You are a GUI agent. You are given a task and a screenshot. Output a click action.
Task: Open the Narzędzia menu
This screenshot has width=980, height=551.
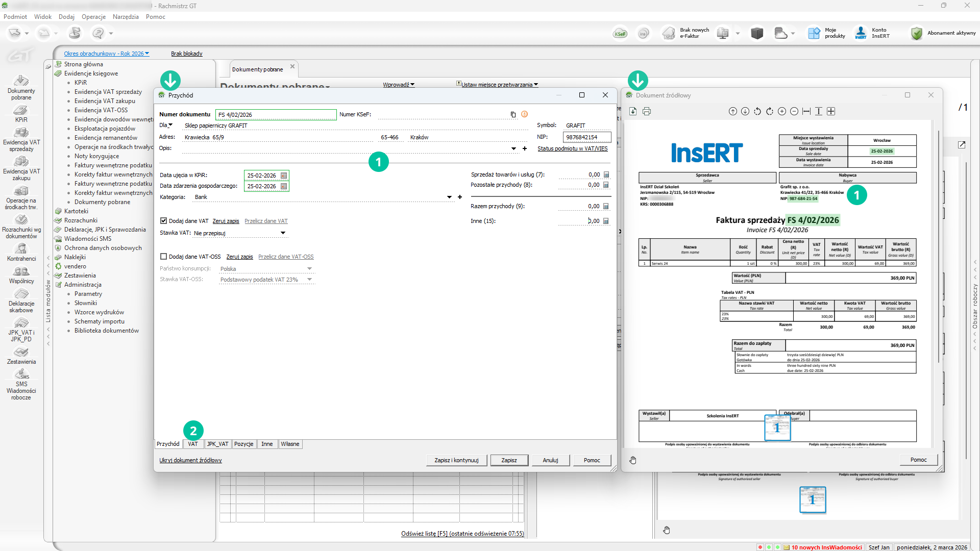click(126, 17)
